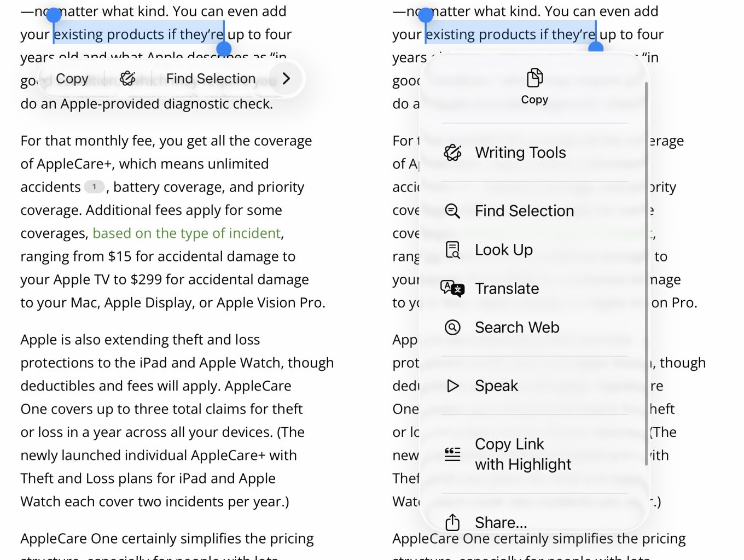Choose Copy in the compact popup bar
Viewport: 744px width, 560px height.
pos(72,79)
